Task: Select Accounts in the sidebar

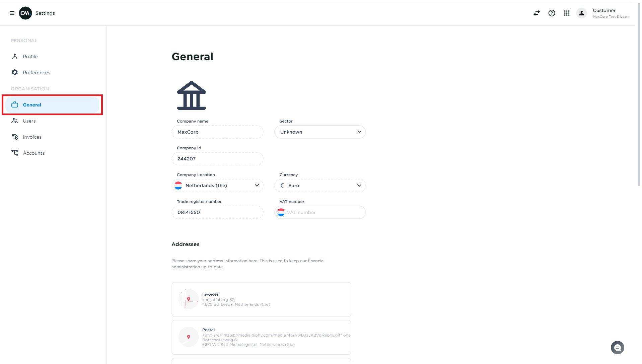Action: pyautogui.click(x=33, y=153)
